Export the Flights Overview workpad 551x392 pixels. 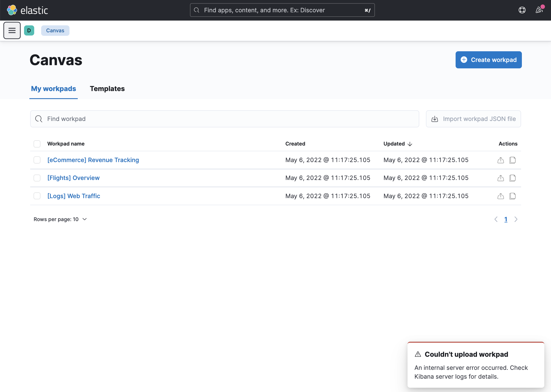[500, 178]
